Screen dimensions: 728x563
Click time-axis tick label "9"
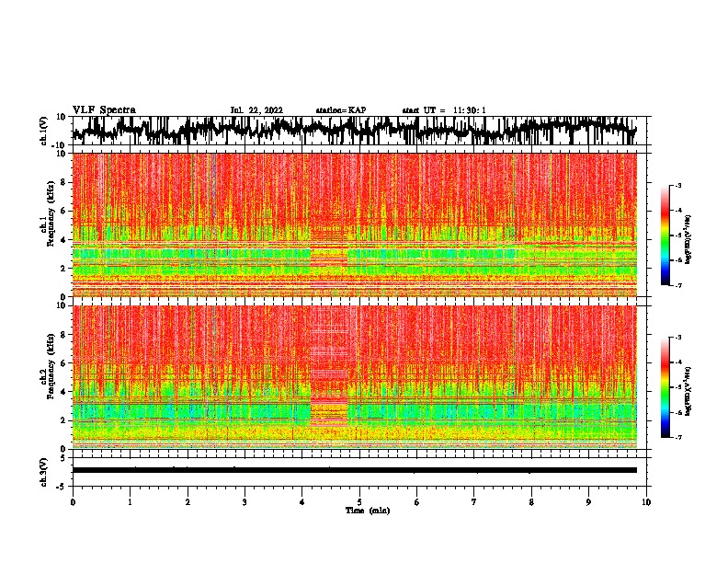click(x=588, y=502)
